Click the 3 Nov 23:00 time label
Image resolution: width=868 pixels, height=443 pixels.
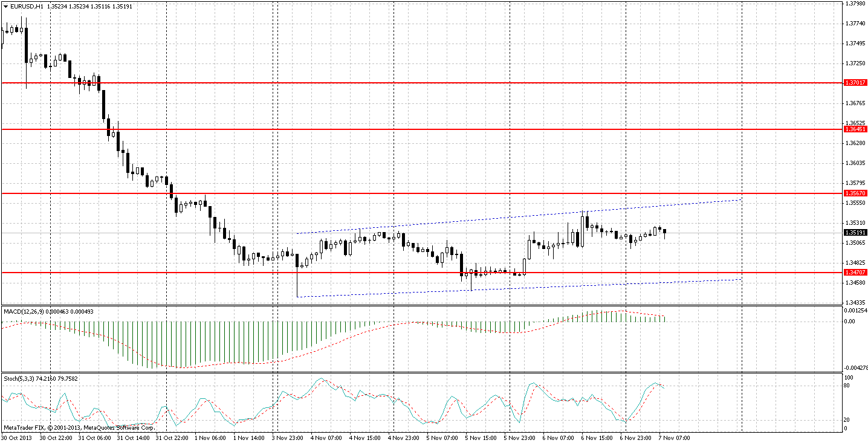point(290,438)
